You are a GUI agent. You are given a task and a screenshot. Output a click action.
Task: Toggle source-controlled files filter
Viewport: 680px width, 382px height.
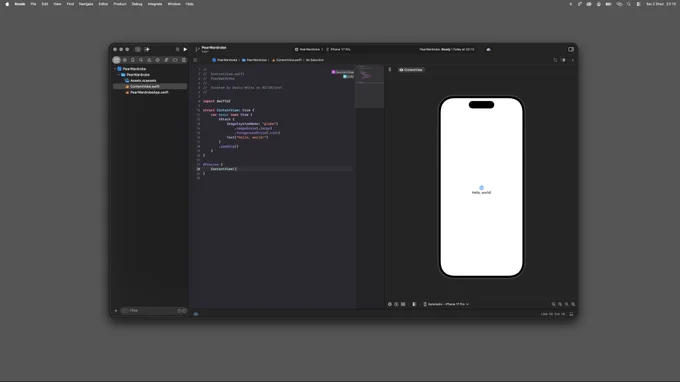coord(184,310)
